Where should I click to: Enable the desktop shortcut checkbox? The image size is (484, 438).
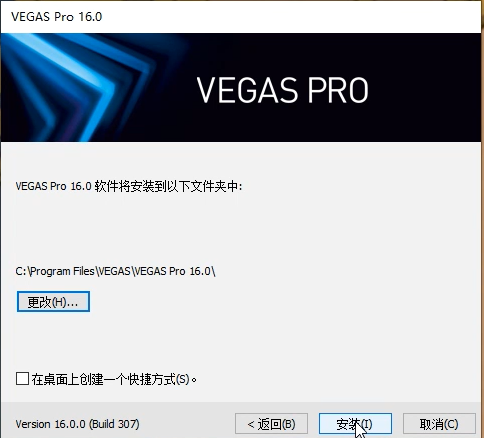tap(22, 379)
